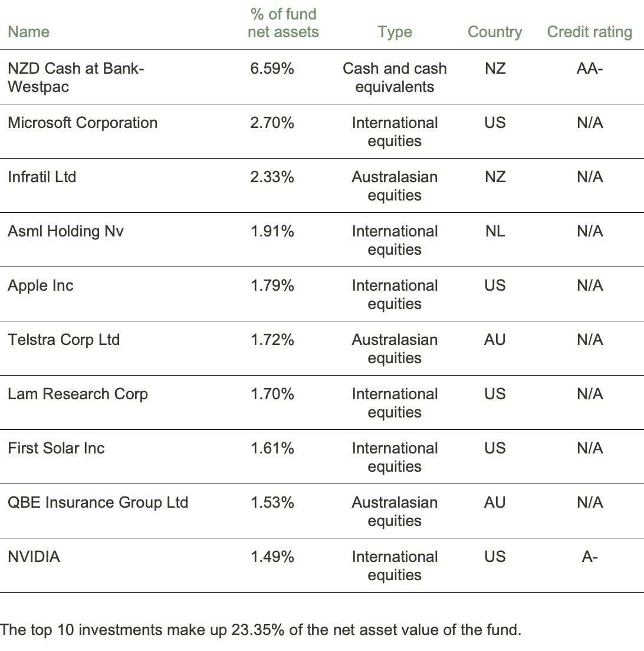
Task: Select the NVIDIA investment name
Action: [34, 557]
